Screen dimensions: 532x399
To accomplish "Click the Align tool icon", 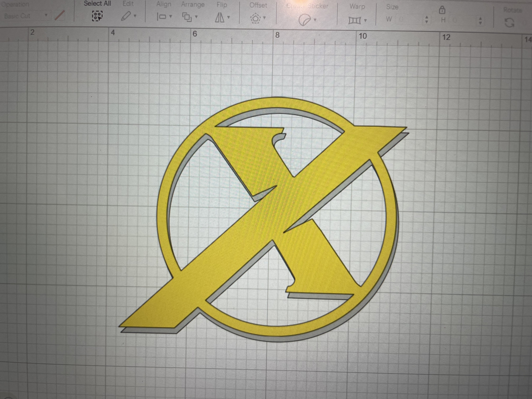I will 161,17.
